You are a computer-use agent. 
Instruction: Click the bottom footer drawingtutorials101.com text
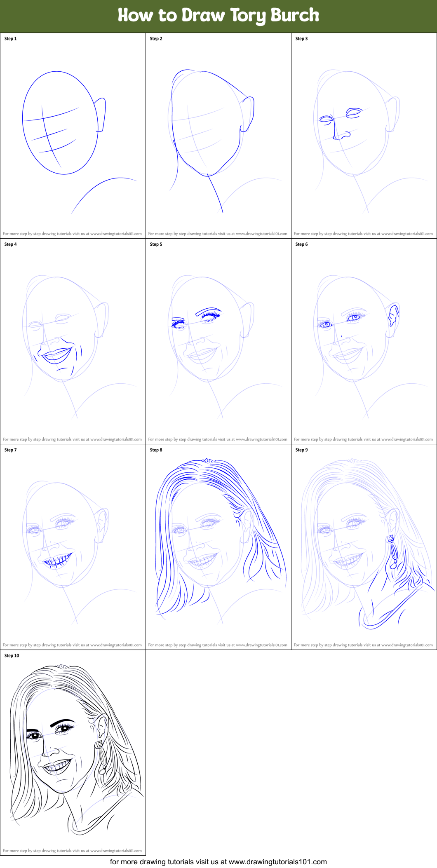218,861
